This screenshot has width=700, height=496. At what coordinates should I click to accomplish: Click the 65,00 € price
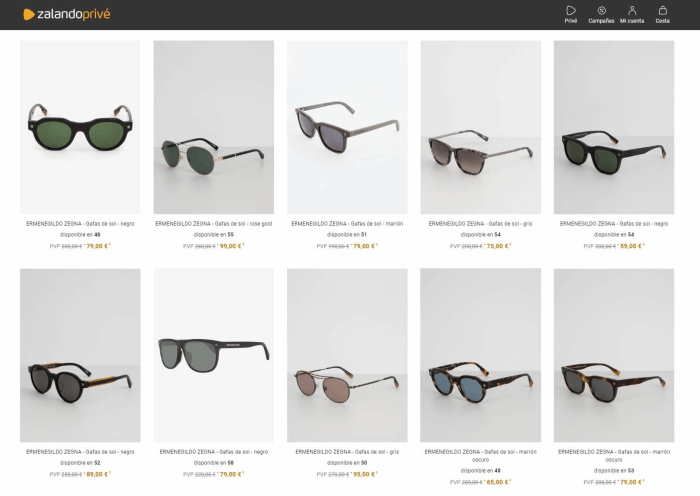pos(498,482)
